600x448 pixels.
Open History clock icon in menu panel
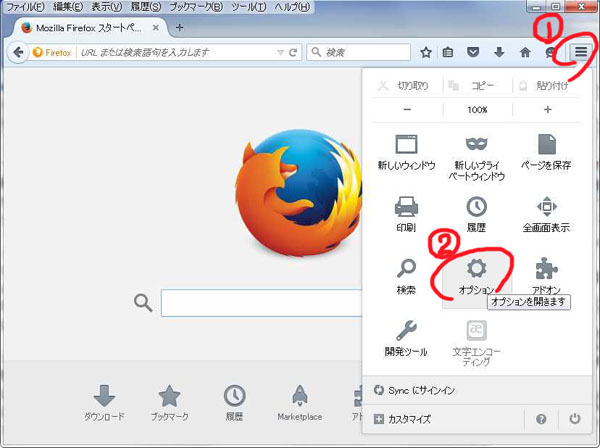[477, 209]
